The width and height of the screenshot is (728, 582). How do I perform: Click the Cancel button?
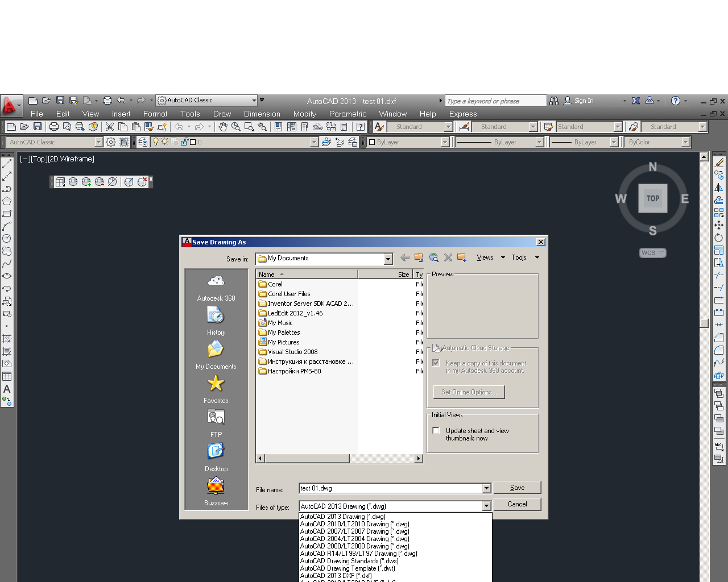(x=518, y=504)
